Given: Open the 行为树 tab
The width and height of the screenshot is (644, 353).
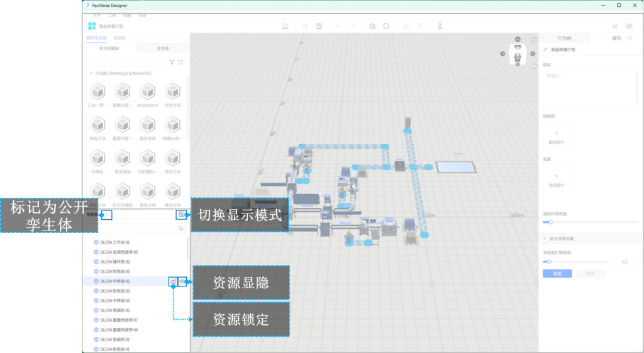Looking at the screenshot, I should point(565,38).
